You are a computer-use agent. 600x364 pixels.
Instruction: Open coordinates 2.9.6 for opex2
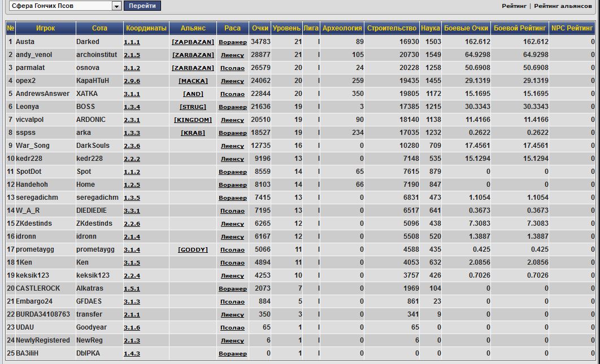[x=132, y=81]
